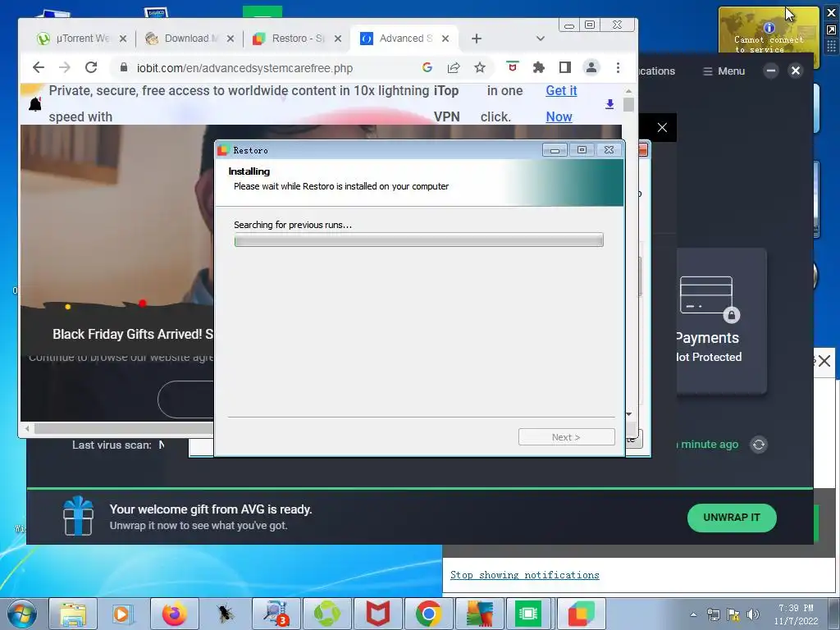840x630 pixels.
Task: Click the notification bell icon on the page
Action: click(34, 104)
